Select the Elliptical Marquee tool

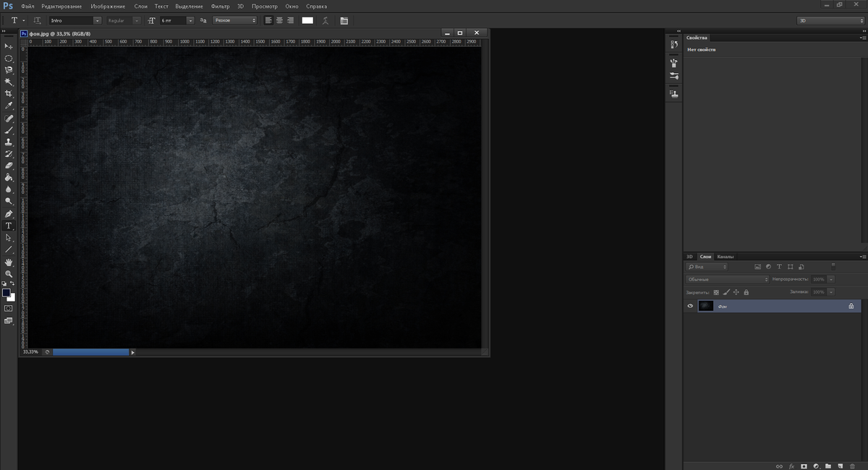[x=9, y=58]
